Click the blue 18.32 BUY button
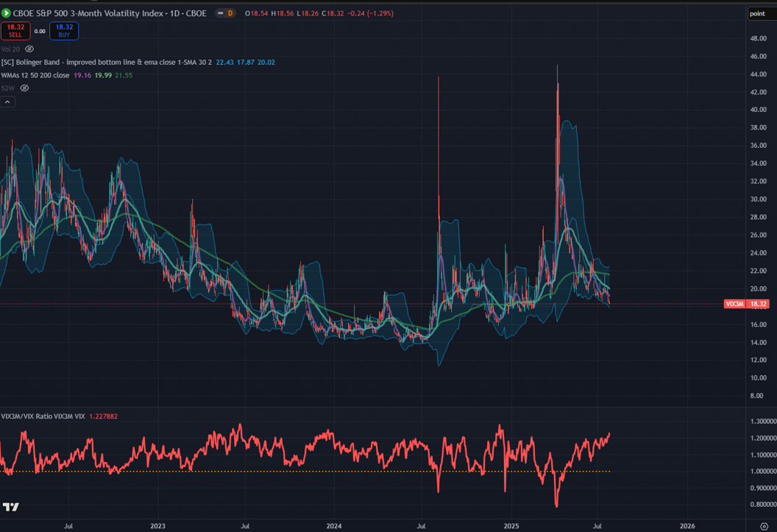 point(64,31)
